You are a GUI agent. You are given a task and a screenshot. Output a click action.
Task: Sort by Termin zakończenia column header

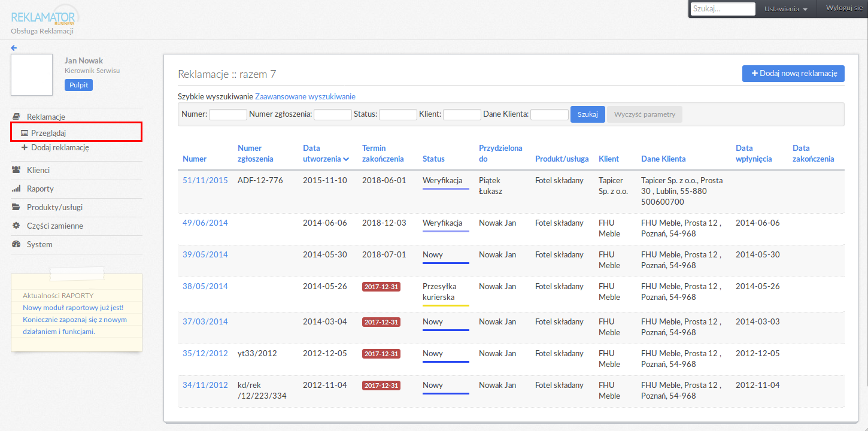pos(383,153)
